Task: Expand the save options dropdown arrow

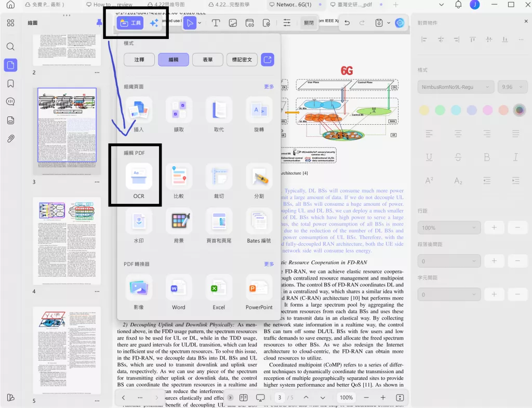Action: tap(389, 23)
